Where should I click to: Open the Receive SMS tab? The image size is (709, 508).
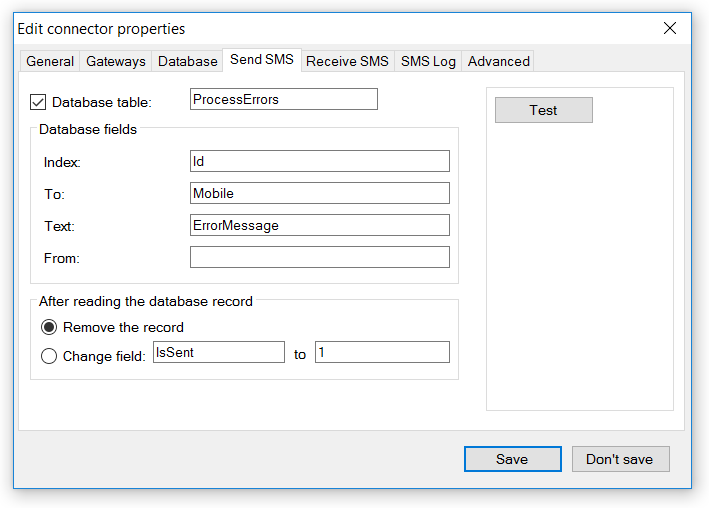coord(347,61)
